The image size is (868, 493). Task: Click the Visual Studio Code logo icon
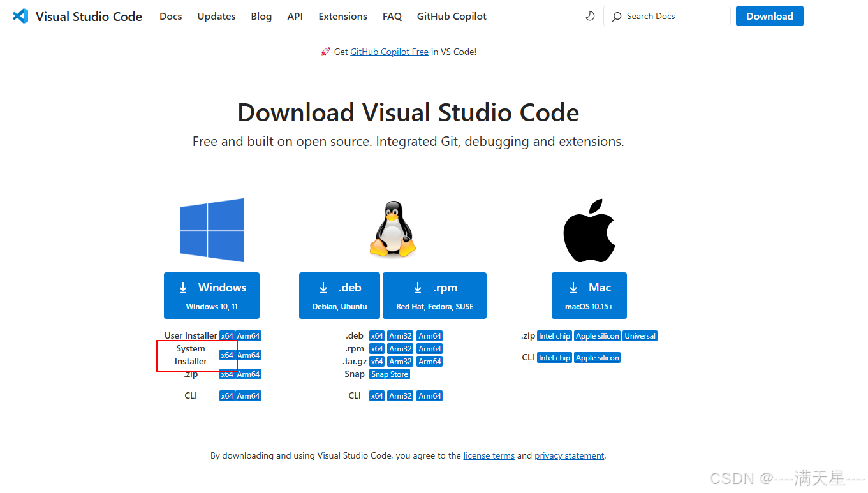(20, 16)
